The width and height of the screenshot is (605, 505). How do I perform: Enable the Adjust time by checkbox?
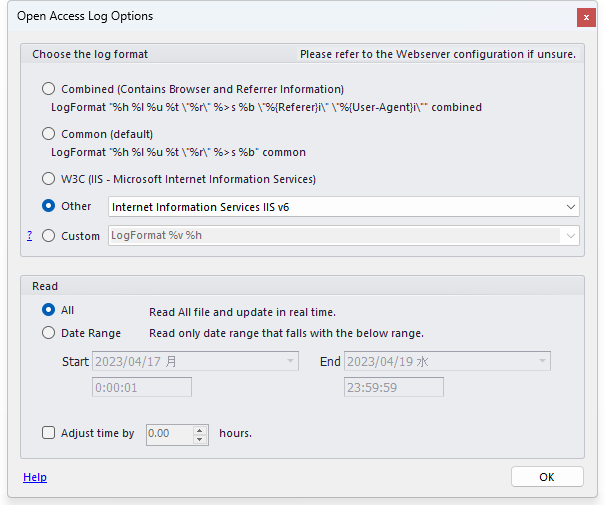(49, 434)
